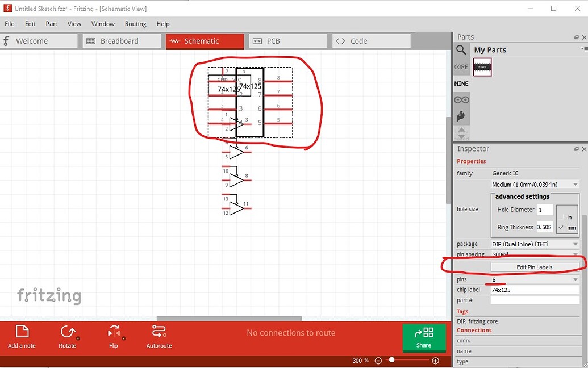Select the buffer gate with output pin 8
This screenshot has width=588, height=368.
tap(236, 180)
